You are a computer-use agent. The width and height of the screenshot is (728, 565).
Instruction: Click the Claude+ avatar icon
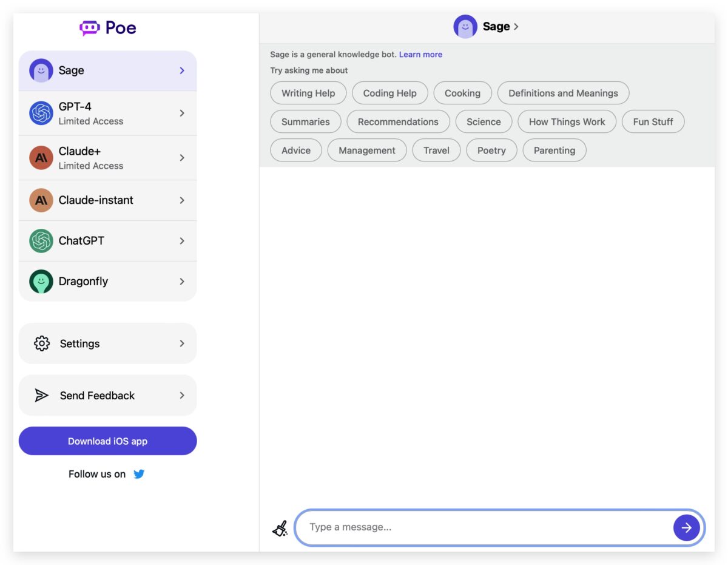point(41,158)
